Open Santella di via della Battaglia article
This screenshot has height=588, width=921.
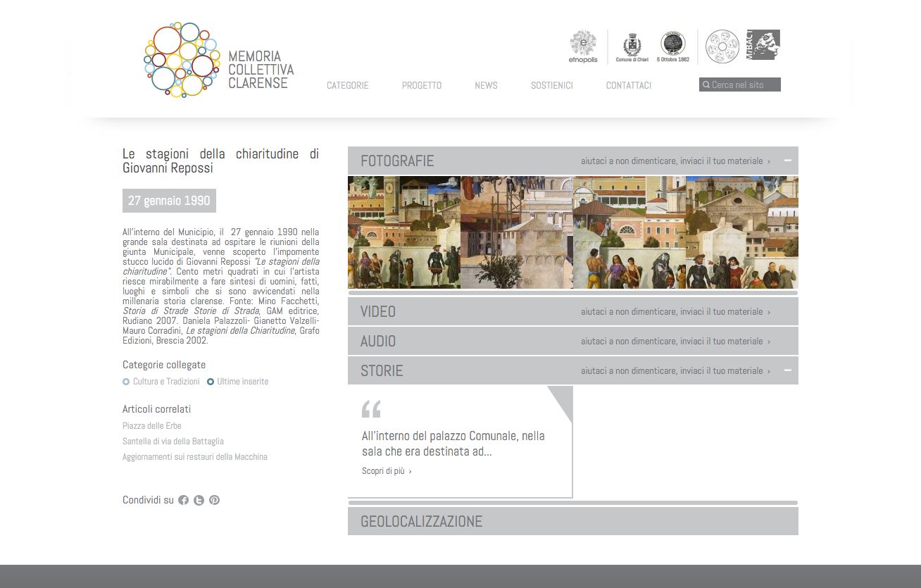tap(173, 441)
